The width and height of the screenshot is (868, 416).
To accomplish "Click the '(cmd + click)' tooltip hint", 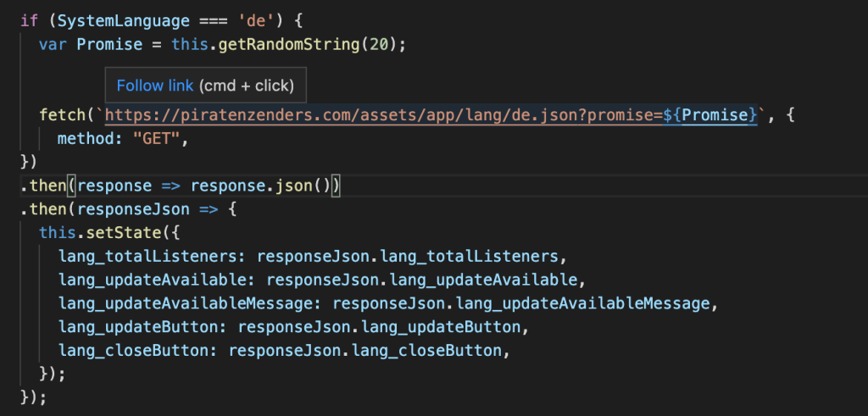I will 247,86.
